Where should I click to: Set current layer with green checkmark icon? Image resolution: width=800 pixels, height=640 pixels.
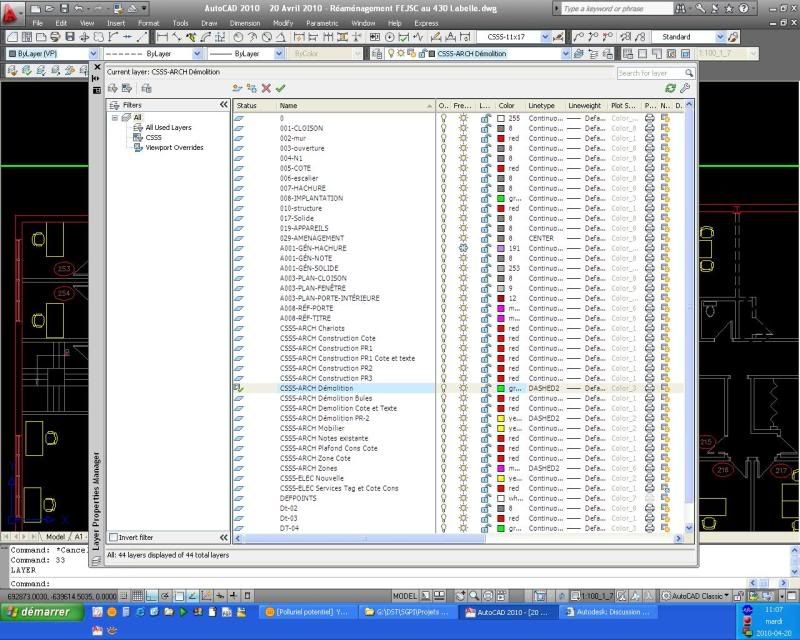[x=279, y=88]
